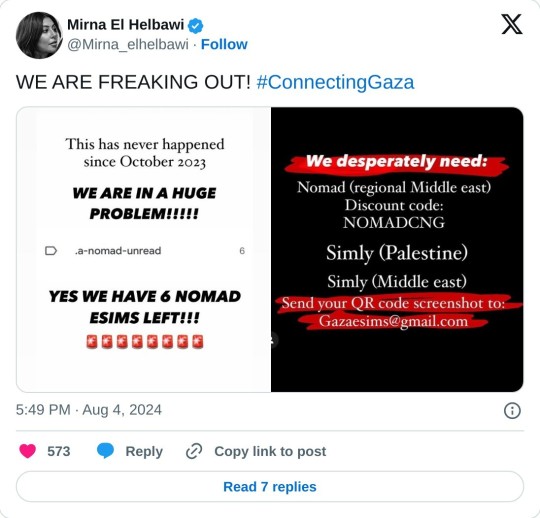Viewport: 540px width, 518px height.
Task: Click the blue verified badge
Action: (x=196, y=25)
